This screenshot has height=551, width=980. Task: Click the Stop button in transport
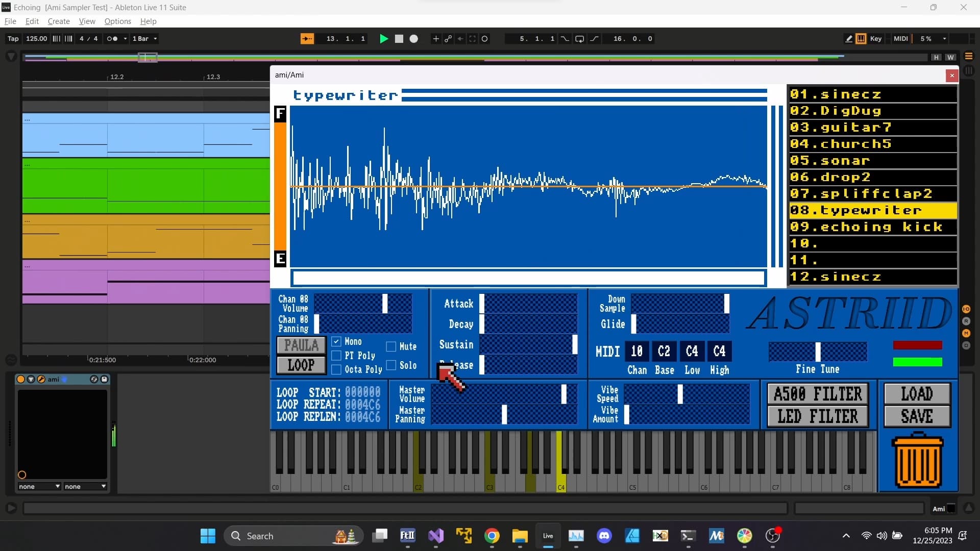399,39
